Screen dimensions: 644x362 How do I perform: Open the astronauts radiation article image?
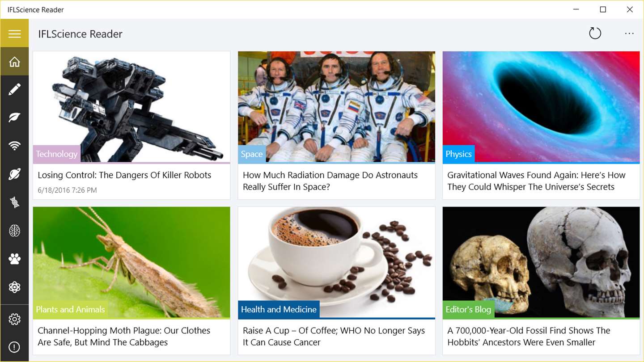336,106
